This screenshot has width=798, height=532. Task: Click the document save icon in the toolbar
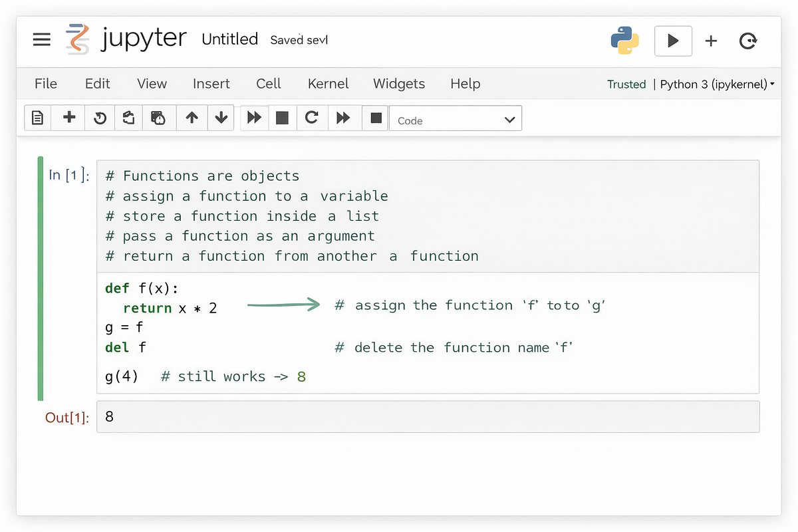point(38,118)
